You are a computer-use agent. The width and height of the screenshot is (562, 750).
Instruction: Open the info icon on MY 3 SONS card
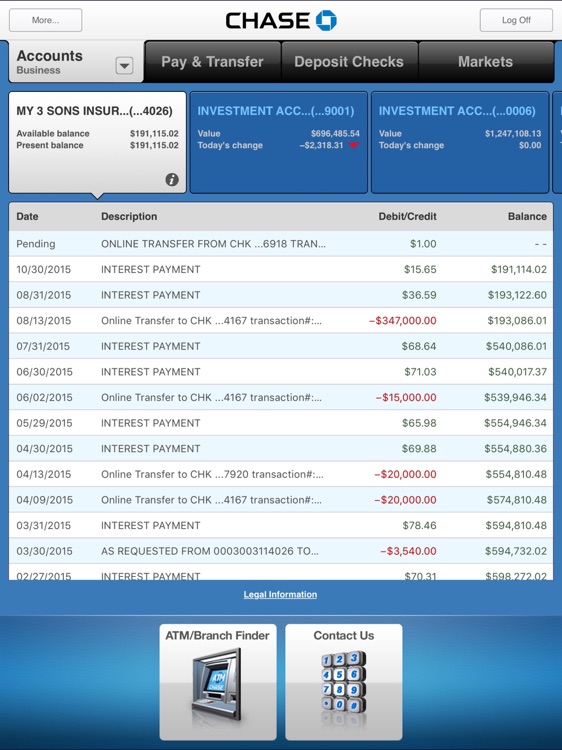tap(172, 179)
